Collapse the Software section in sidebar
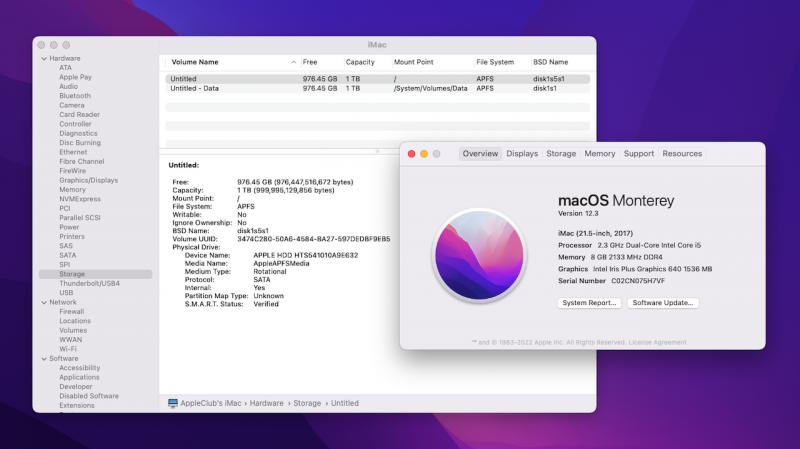This screenshot has width=800, height=449. (44, 359)
